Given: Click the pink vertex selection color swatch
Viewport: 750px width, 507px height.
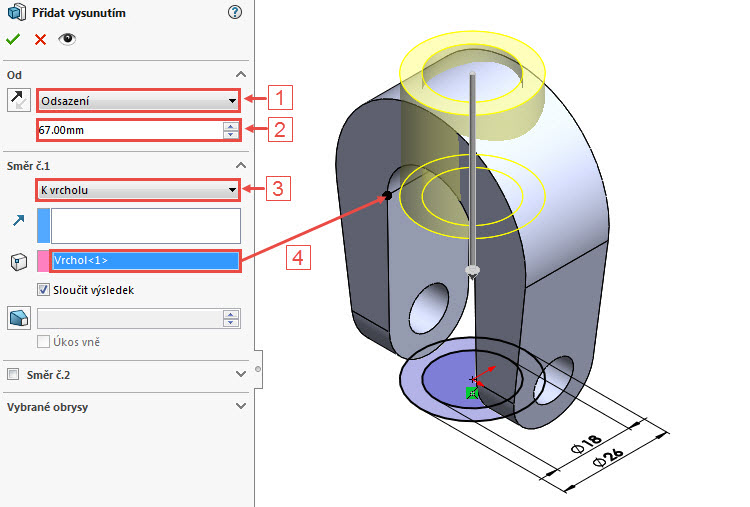Looking at the screenshot, I should tap(43, 261).
